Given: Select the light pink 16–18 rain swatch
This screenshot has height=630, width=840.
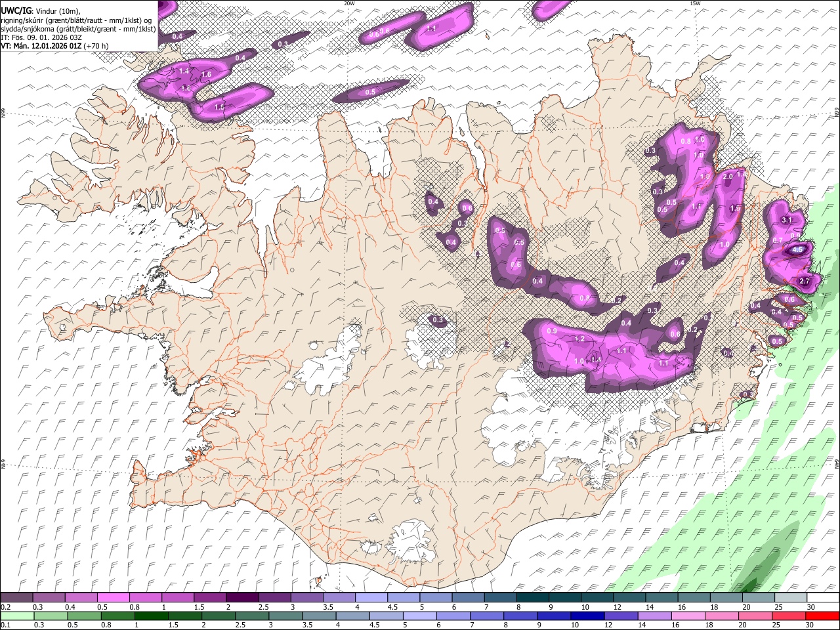Looking at the screenshot, I should (x=688, y=616).
